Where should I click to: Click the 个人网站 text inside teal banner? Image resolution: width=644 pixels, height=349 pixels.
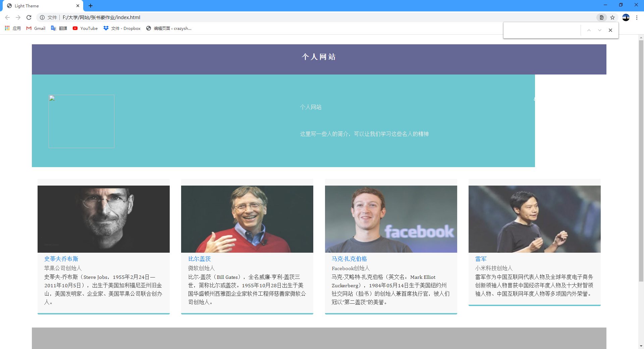(x=311, y=107)
